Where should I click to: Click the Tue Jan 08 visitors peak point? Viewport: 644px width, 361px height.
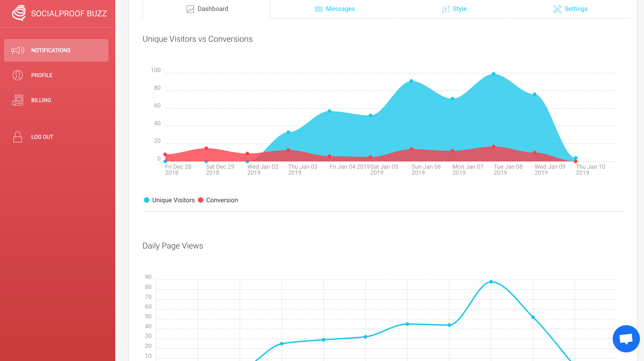(x=494, y=74)
